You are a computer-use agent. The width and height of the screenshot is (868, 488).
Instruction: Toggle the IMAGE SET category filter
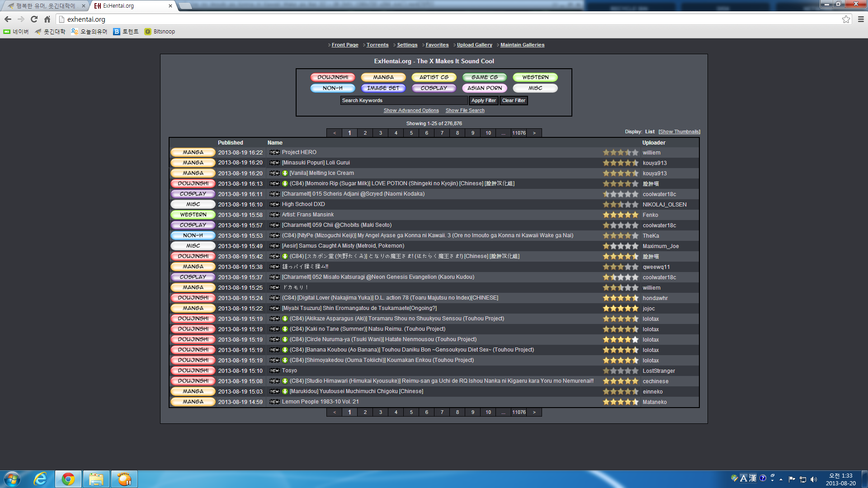383,88
